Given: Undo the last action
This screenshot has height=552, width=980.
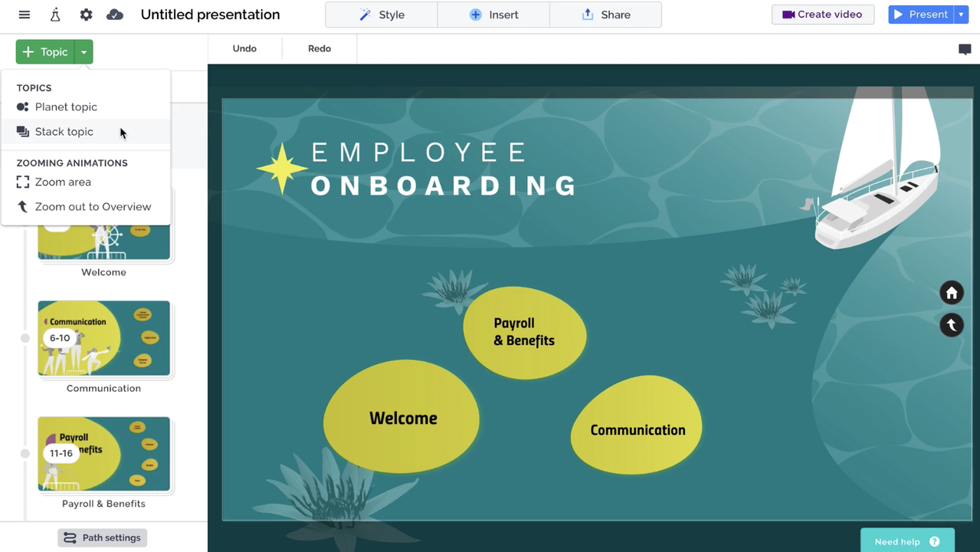Looking at the screenshot, I should (244, 48).
